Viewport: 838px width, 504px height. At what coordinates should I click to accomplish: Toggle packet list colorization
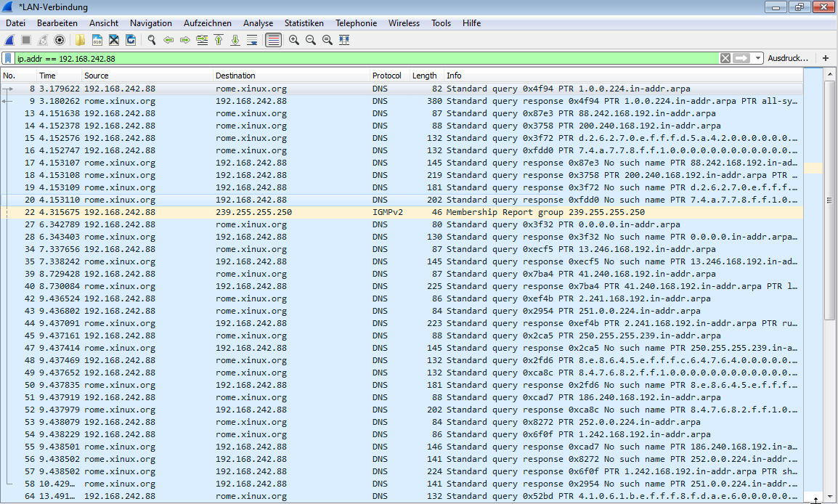(x=272, y=40)
